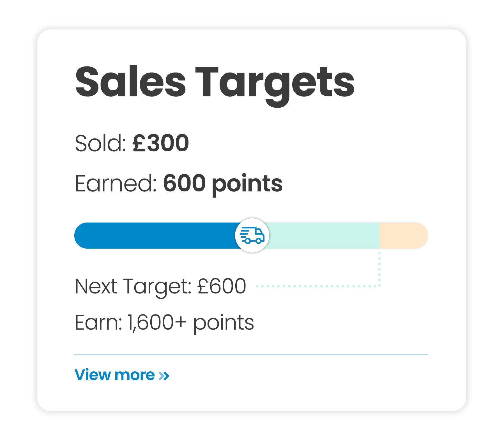Select the lighter chevron after View more
Image resolution: width=504 pixels, height=442 pixels.
pos(161,376)
